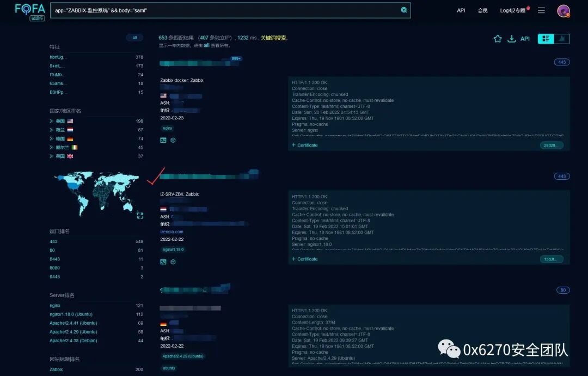Switch to list view mode
Screen dimensions: 588x376
[546, 39]
